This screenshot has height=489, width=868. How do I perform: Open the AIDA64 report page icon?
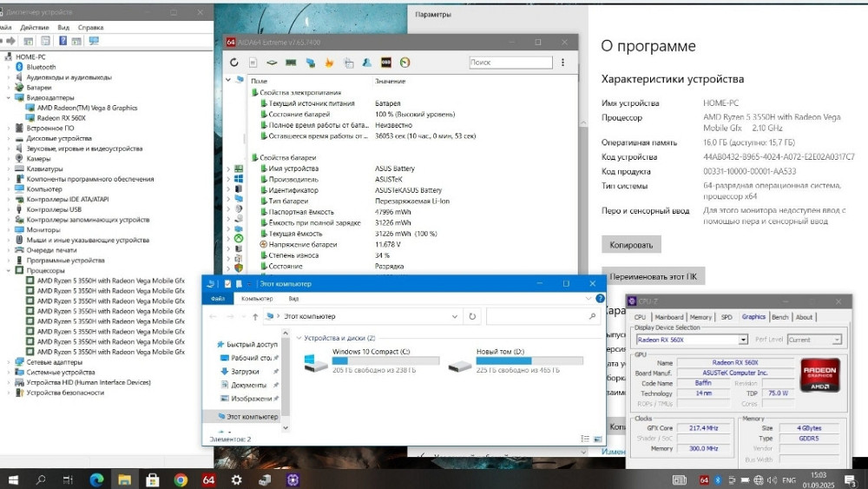click(x=253, y=63)
